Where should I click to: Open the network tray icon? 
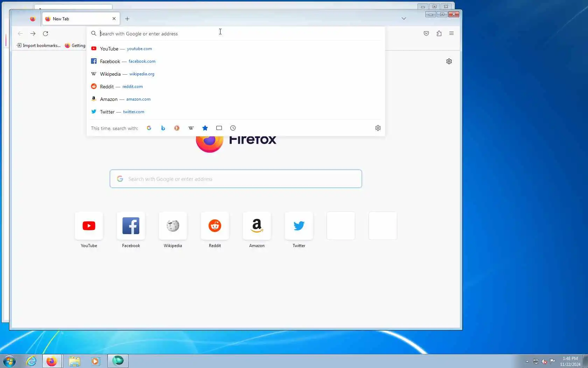536,361
